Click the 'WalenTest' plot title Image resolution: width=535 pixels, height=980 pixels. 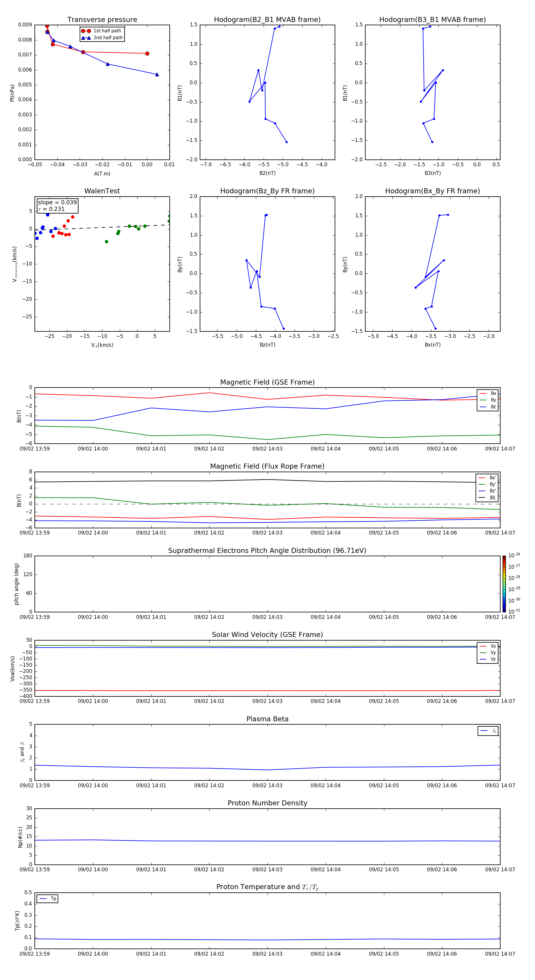[102, 191]
